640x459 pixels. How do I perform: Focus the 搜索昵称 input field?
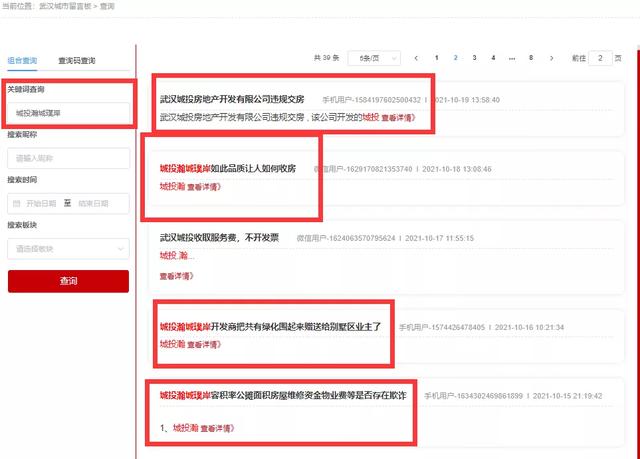click(x=69, y=158)
